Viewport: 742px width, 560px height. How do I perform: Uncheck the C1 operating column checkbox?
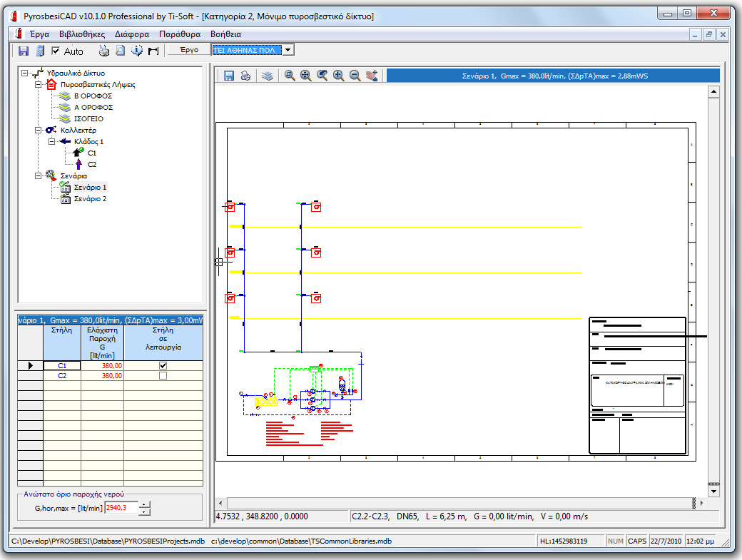(x=163, y=365)
